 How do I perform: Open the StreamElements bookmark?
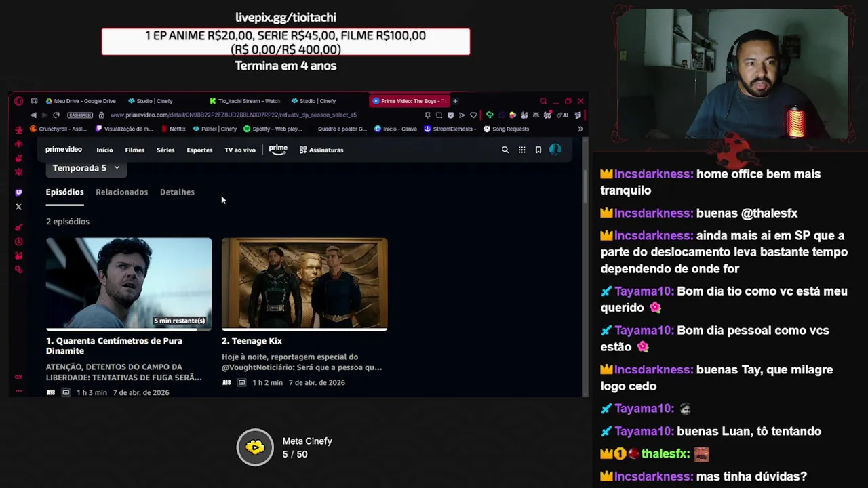450,129
